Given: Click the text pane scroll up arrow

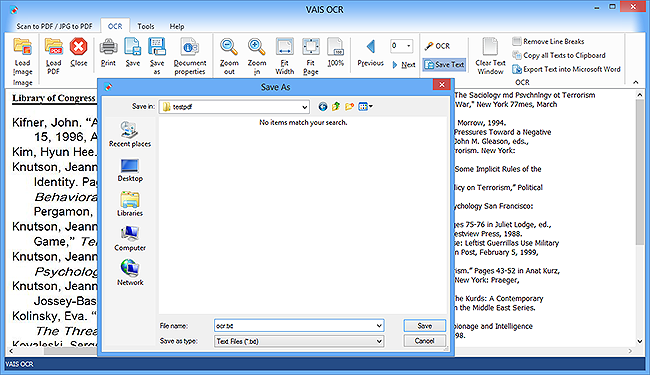Looking at the screenshot, I should pos(640,95).
